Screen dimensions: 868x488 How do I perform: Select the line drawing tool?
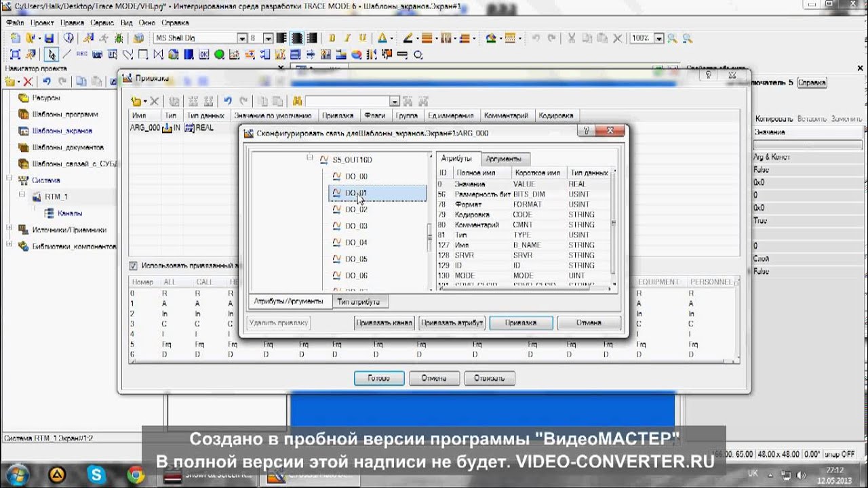(x=67, y=54)
